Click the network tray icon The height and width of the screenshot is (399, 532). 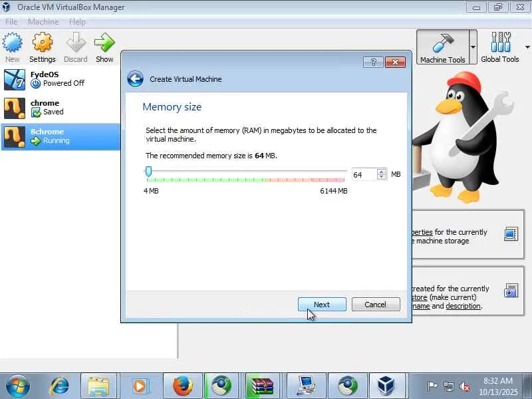tap(448, 386)
